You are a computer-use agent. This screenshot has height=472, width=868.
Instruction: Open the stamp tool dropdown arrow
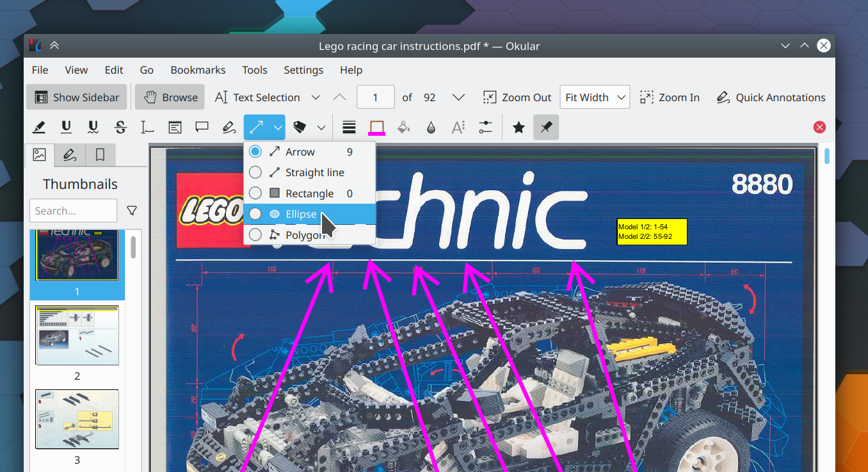click(321, 127)
